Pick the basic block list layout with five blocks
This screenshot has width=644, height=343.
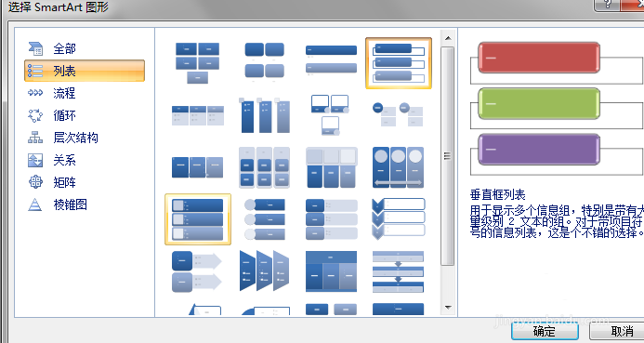point(198,63)
